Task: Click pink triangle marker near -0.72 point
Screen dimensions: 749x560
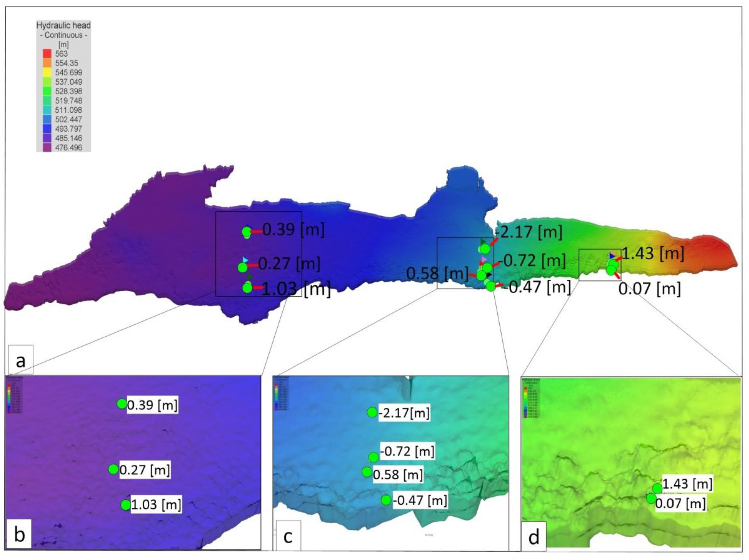Action: [484, 259]
